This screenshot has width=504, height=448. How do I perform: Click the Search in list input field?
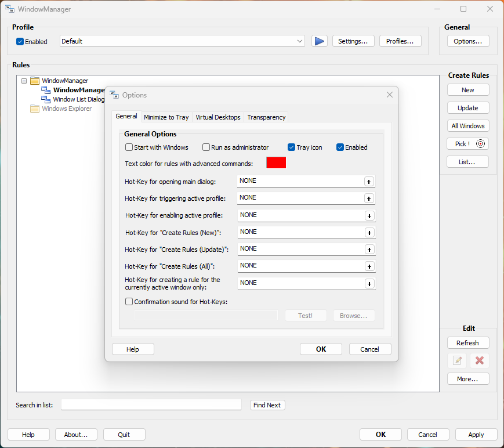tap(151, 405)
